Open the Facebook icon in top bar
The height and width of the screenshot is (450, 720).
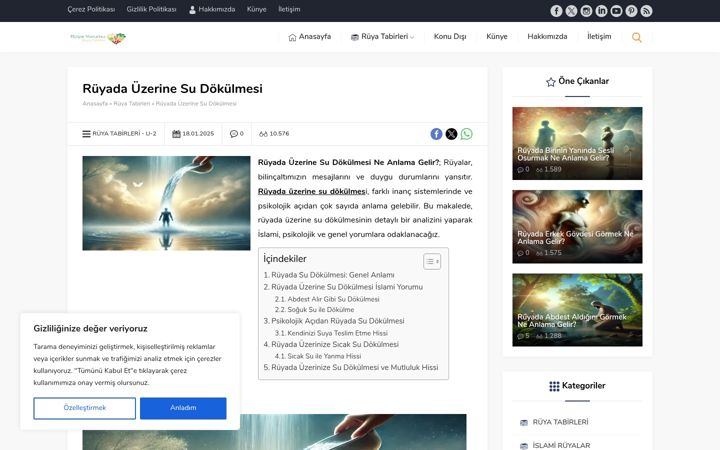[556, 11]
